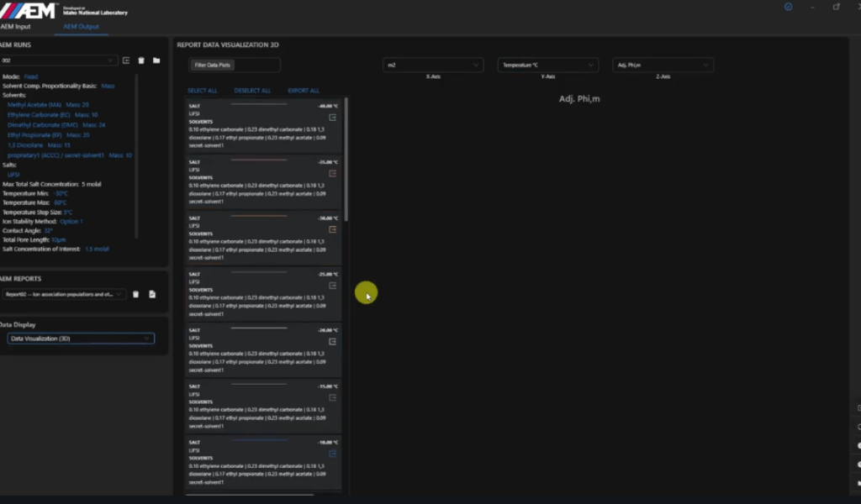Image resolution: width=861 pixels, height=504 pixels.
Task: Open the X-Axis dropdown showing m2
Action: click(433, 65)
